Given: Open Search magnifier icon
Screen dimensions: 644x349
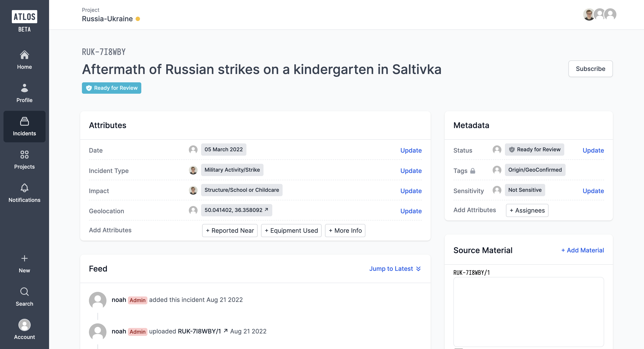Looking at the screenshot, I should (24, 292).
